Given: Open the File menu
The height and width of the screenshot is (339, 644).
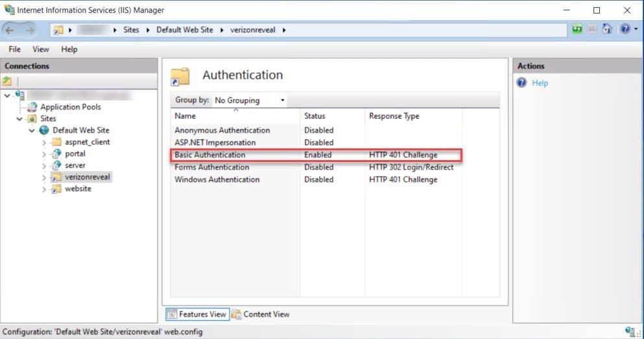Looking at the screenshot, I should pyautogui.click(x=14, y=49).
